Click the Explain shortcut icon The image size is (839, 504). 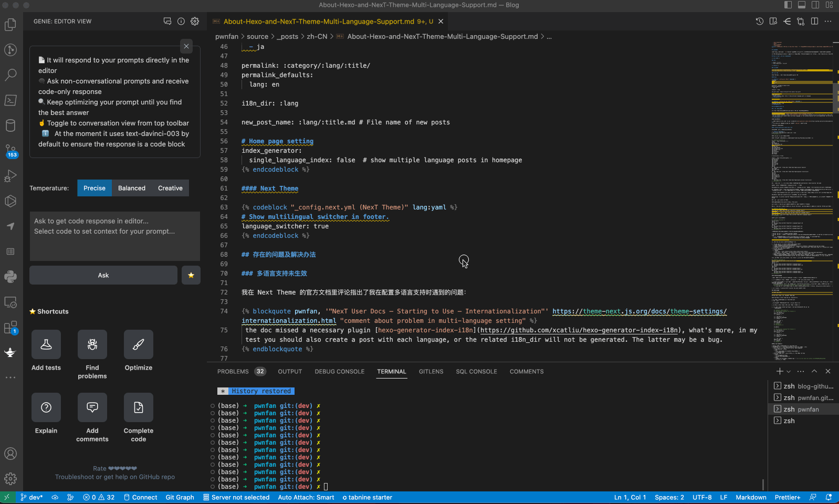pos(46,407)
